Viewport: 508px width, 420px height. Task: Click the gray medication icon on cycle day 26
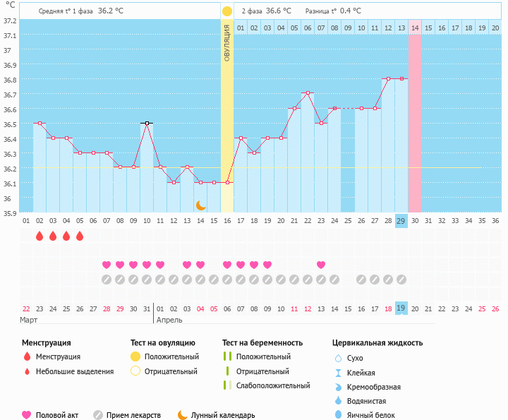tap(361, 280)
